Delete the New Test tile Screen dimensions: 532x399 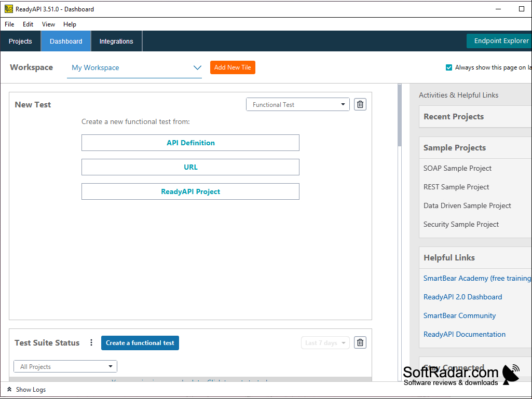click(x=360, y=104)
